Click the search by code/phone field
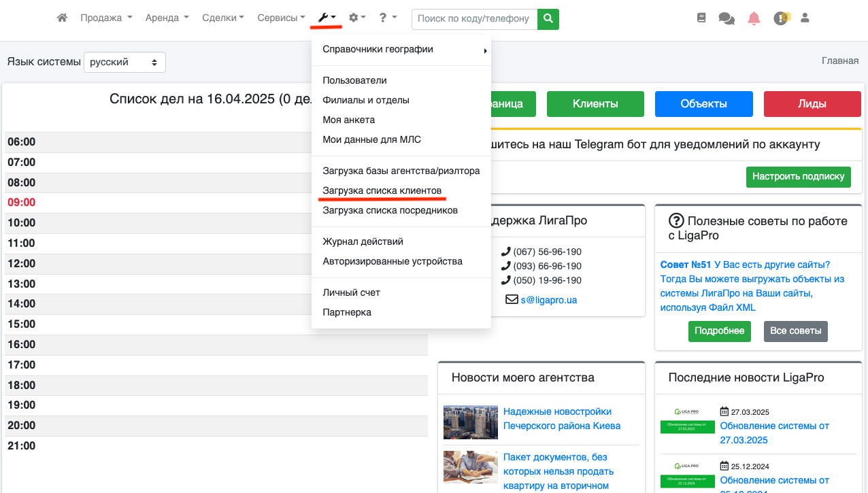This screenshot has height=493, width=868. click(x=473, y=19)
